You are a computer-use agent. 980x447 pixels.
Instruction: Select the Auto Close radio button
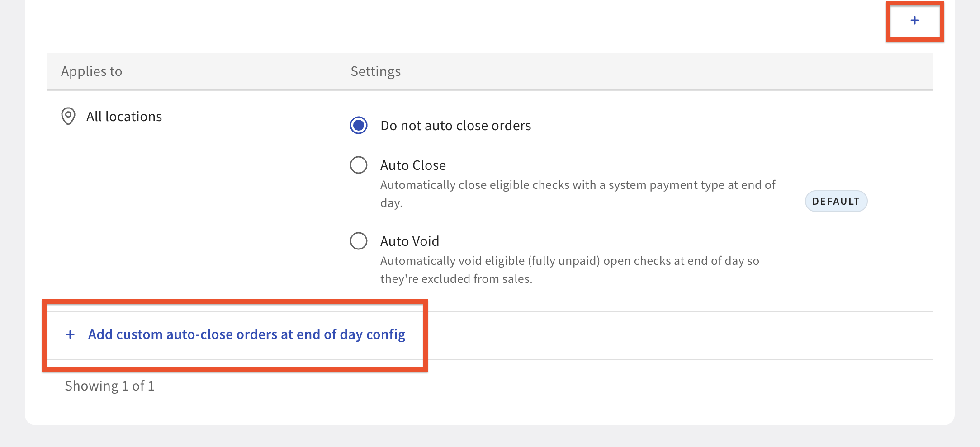click(359, 165)
